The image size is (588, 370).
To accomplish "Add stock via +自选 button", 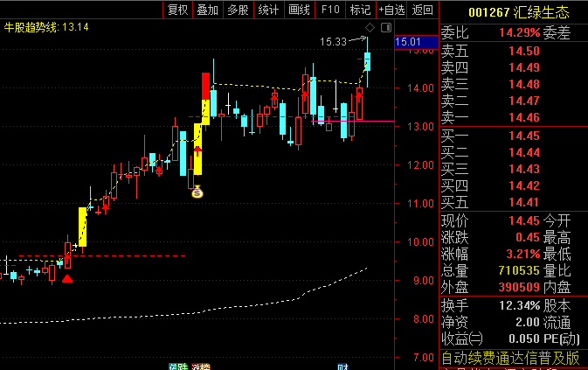I will point(391,10).
